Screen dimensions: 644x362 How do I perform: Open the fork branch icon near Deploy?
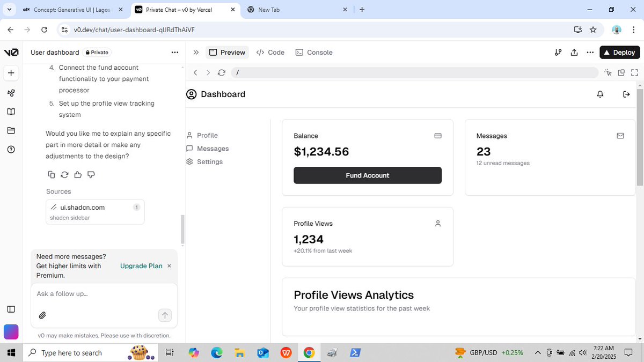[x=558, y=53]
